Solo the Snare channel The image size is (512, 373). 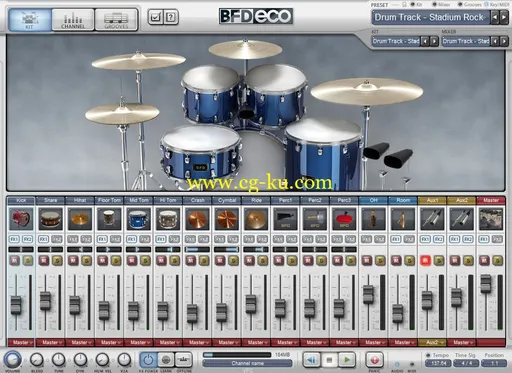[57, 260]
